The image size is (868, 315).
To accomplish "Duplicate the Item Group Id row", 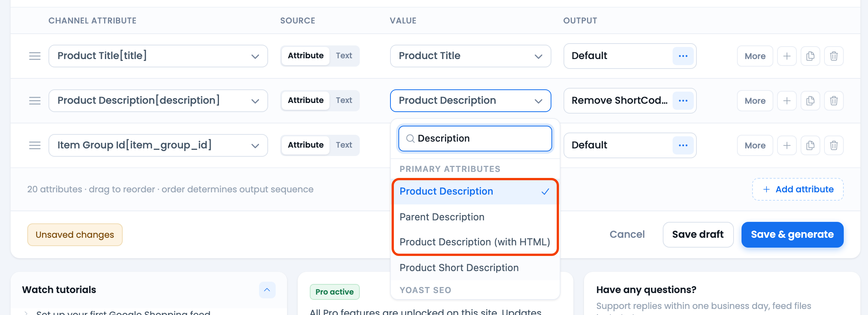I will tap(810, 145).
